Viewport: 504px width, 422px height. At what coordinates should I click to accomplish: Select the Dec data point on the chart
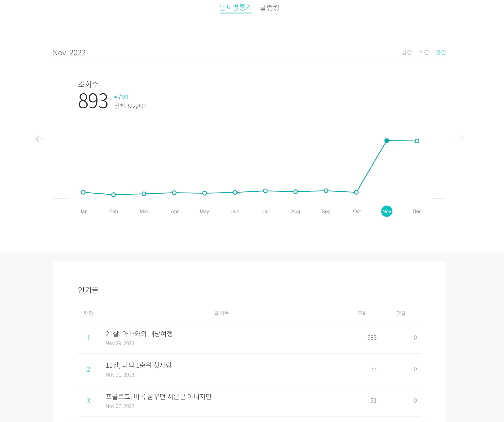(417, 141)
